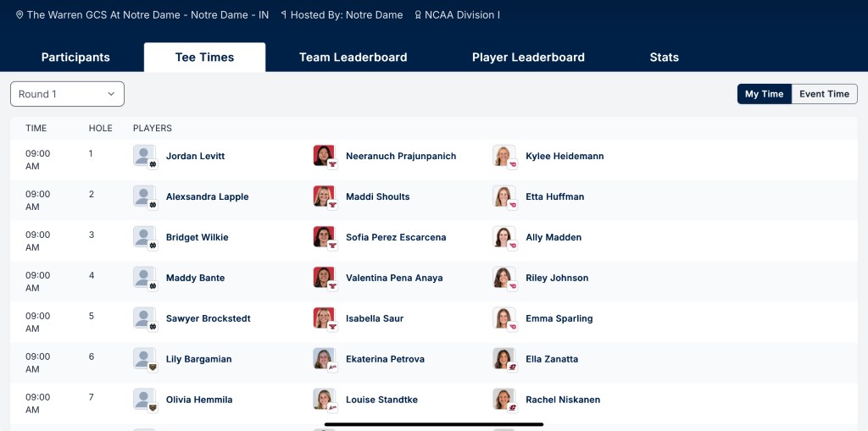Switch to Event Time display
868x431 pixels.
click(x=824, y=94)
